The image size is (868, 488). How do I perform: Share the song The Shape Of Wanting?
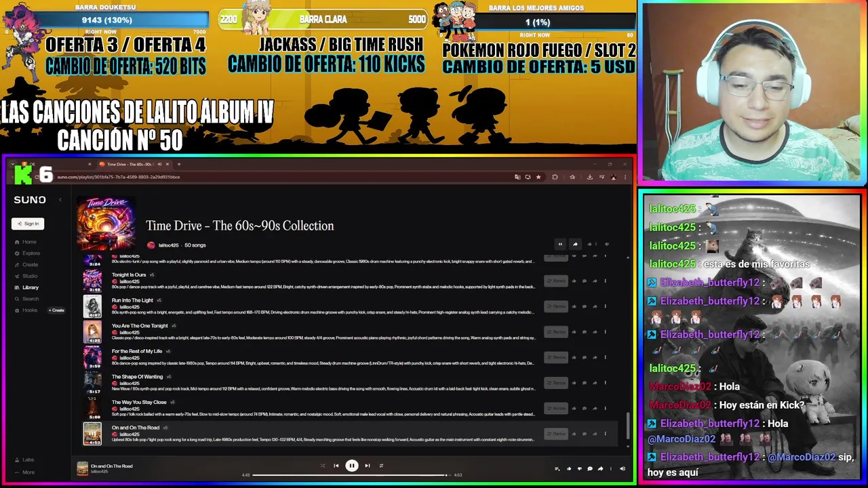pos(595,383)
